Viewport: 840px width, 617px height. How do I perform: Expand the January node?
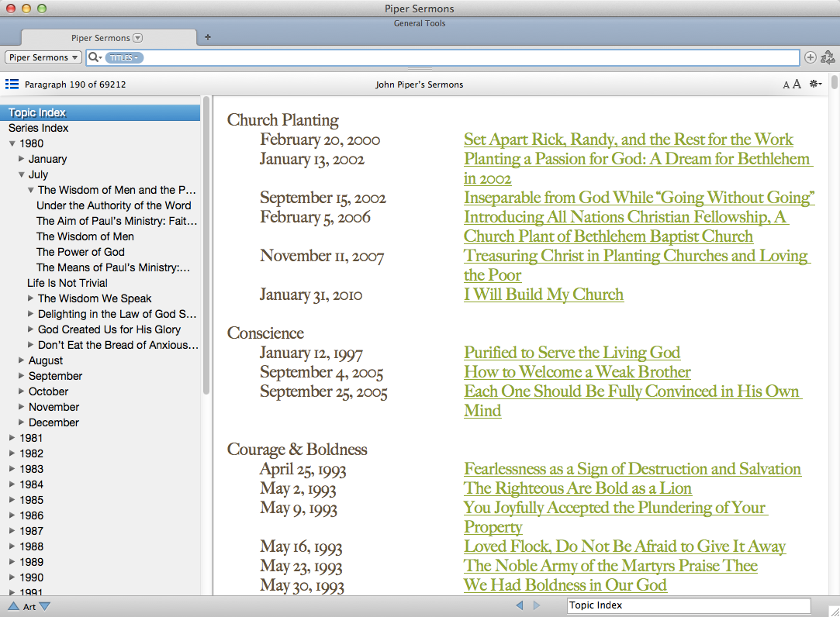pyautogui.click(x=22, y=159)
